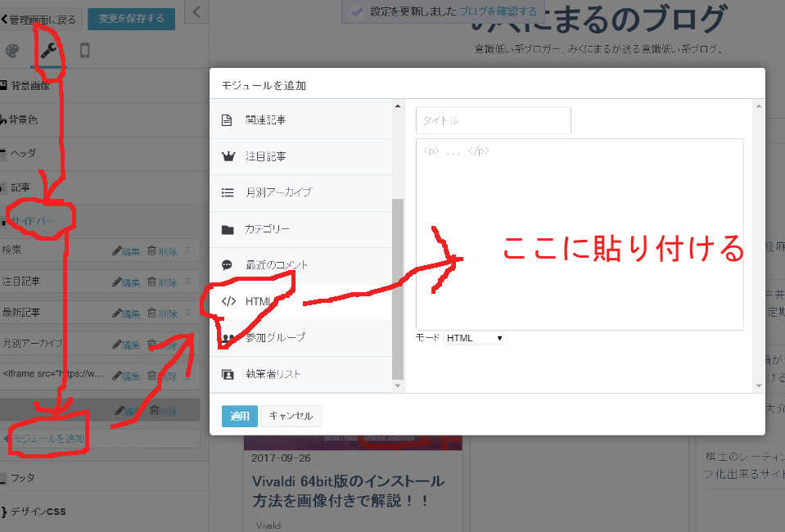
Task: Grab the 最新記事 module reorder handle
Action: coord(187,313)
